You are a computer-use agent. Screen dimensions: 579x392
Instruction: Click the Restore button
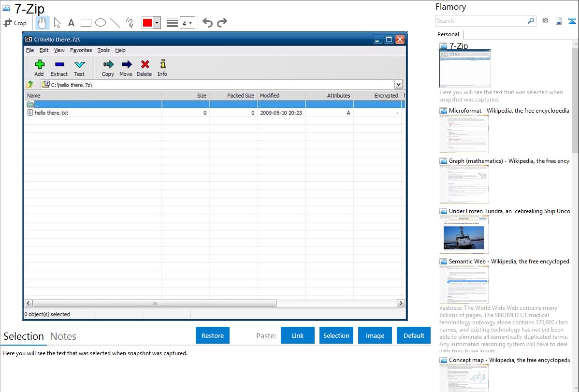click(x=213, y=335)
